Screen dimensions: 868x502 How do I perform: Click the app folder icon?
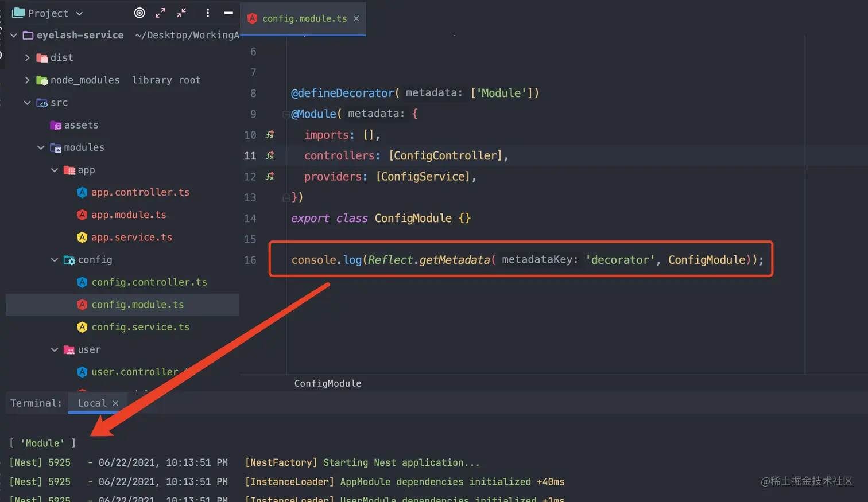69,170
